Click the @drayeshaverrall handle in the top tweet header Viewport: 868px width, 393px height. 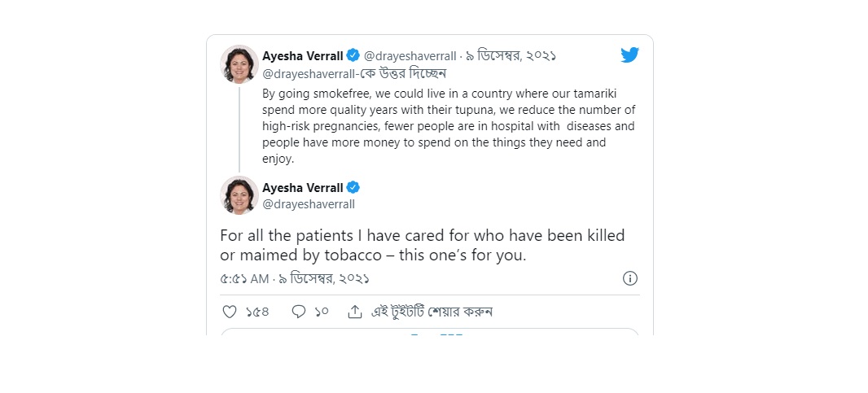pyautogui.click(x=410, y=56)
